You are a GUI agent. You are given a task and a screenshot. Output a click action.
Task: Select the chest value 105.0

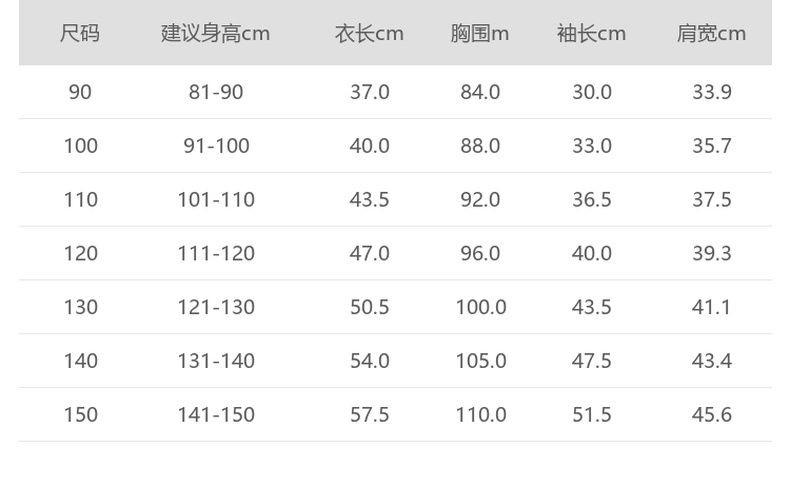coord(480,361)
